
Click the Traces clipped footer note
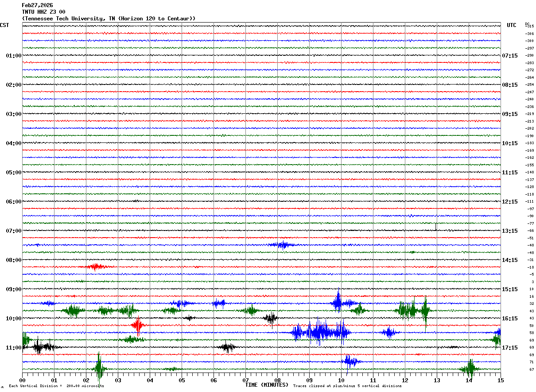coord(347,386)
